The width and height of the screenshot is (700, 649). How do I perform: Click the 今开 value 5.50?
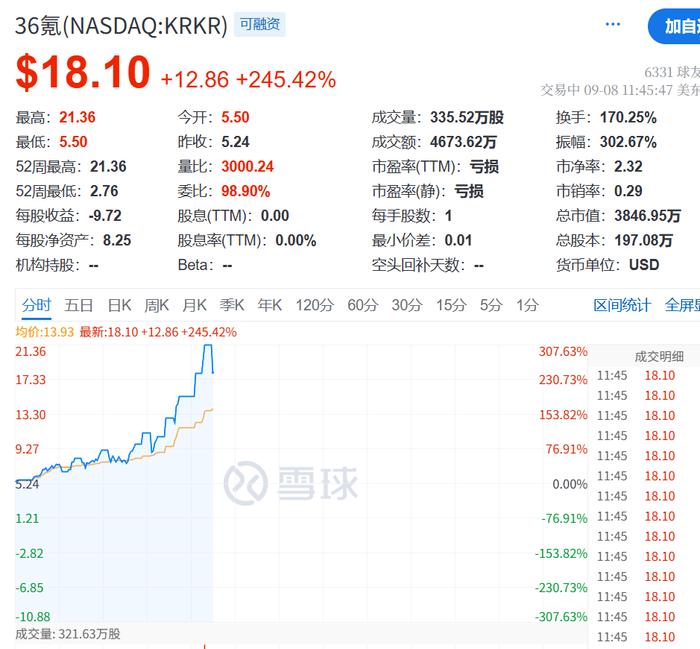pyautogui.click(x=235, y=117)
